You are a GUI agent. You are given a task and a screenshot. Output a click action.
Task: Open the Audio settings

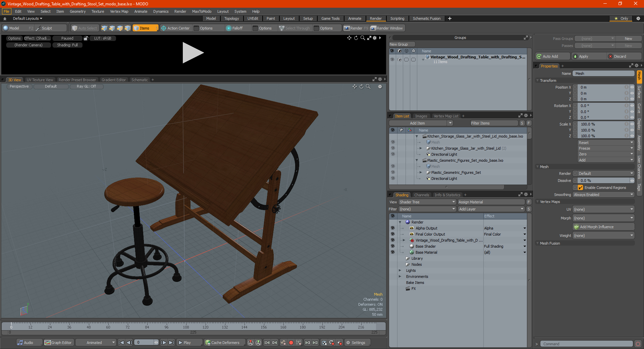tap(29, 343)
